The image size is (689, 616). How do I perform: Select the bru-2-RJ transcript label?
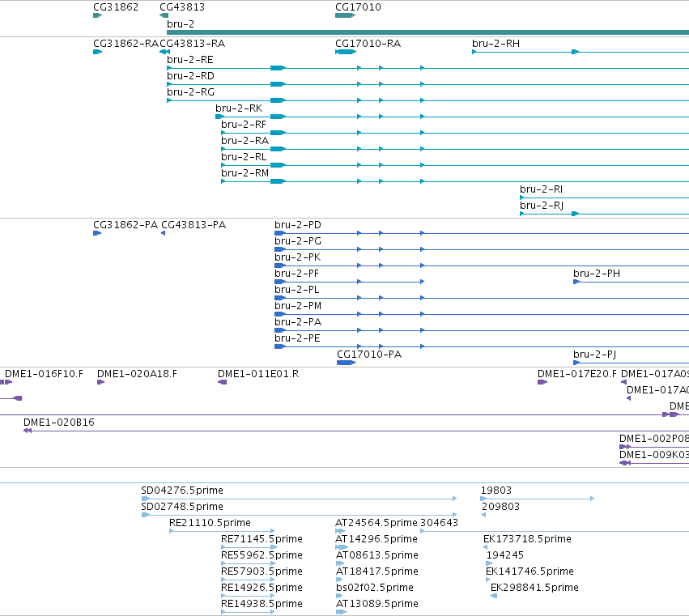(x=542, y=206)
